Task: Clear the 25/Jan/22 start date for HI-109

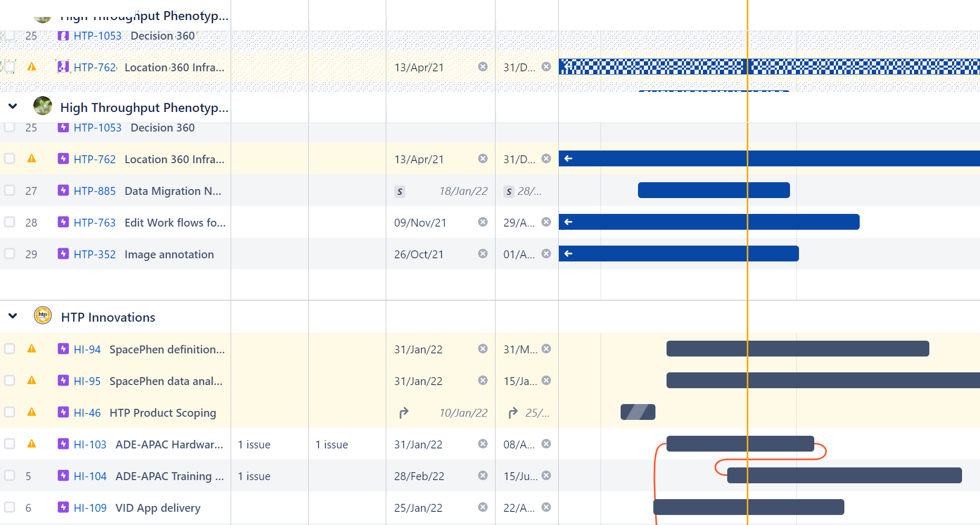Action: coord(483,507)
